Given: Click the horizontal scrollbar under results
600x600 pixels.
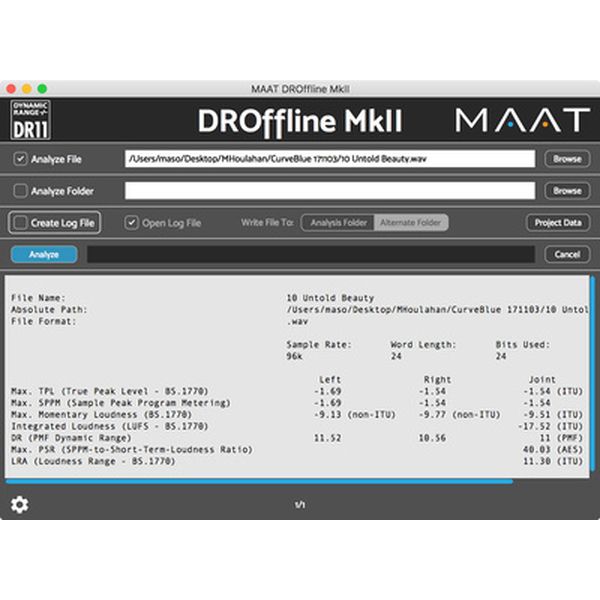Looking at the screenshot, I should point(260,481).
